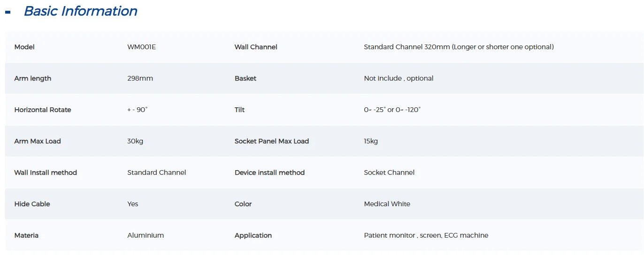Click the Basket label
The width and height of the screenshot is (644, 262).
(245, 78)
